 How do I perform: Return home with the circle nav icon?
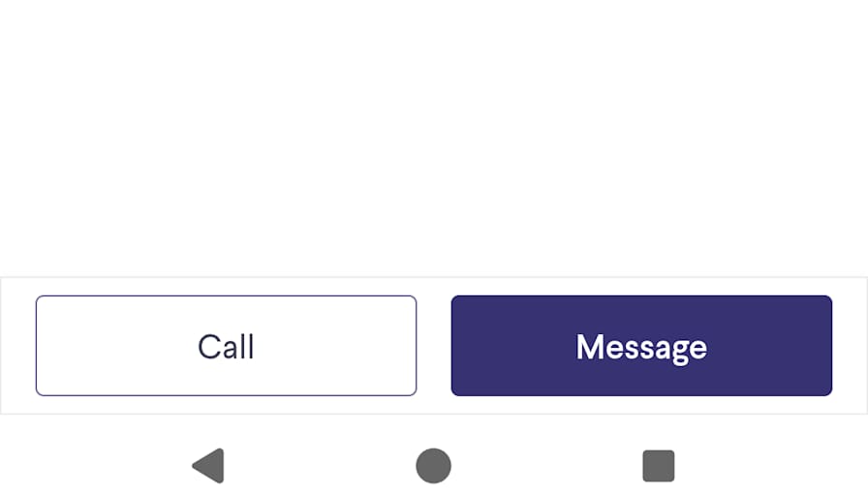pos(433,466)
